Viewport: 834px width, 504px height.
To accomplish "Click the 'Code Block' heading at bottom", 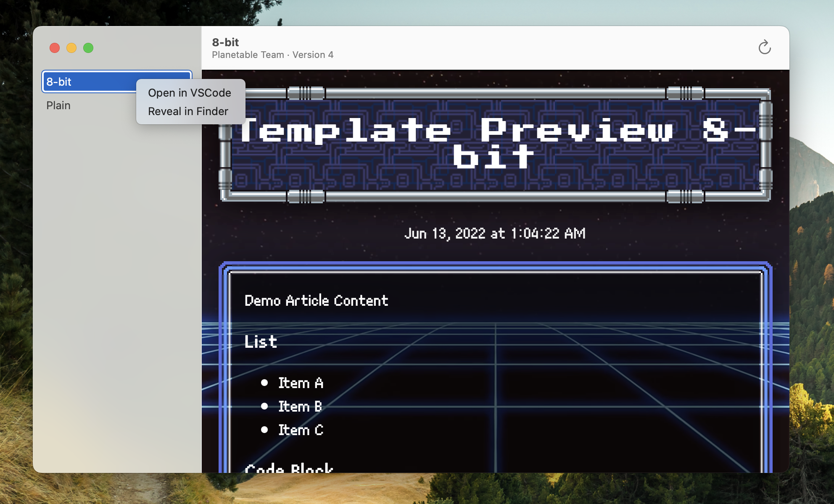I will click(289, 467).
